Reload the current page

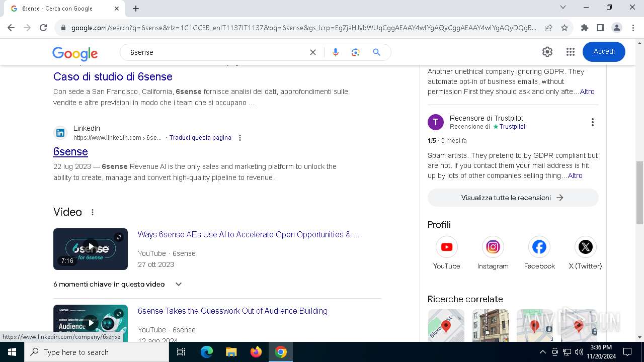(43, 28)
